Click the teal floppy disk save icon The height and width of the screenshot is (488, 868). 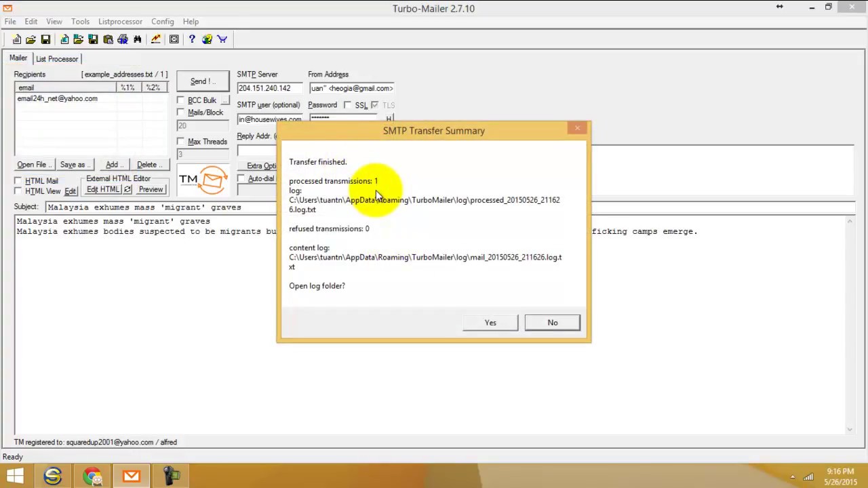(x=93, y=39)
